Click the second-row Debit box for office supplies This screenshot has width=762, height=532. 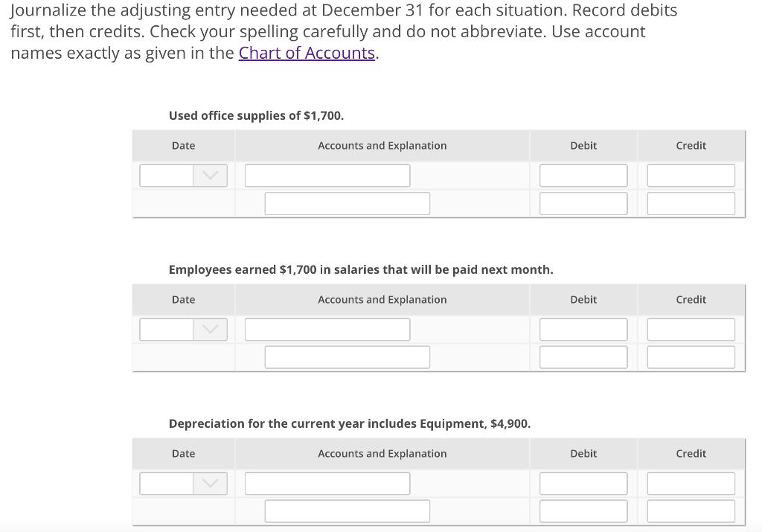click(583, 202)
